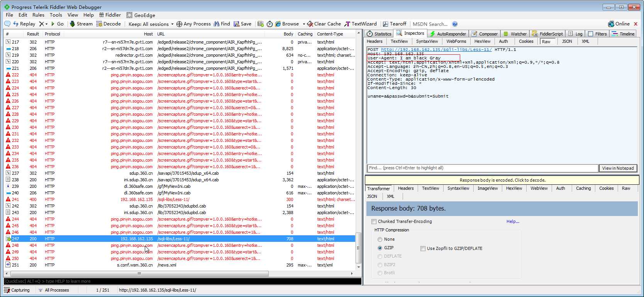The width and height of the screenshot is (644, 297).
Task: Click Response body is encoded banner
Action: tap(502, 180)
